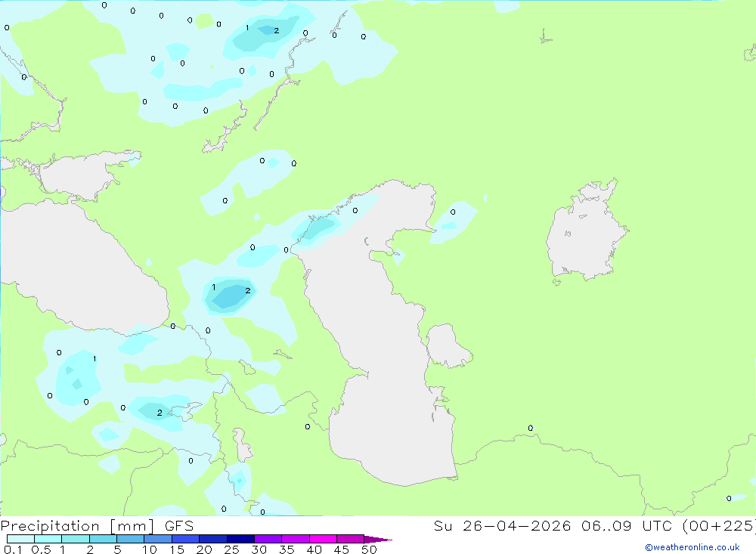Image resolution: width=756 pixels, height=554 pixels.
Task: Choose the 20–25 mm legend color swatch
Action: click(213, 539)
